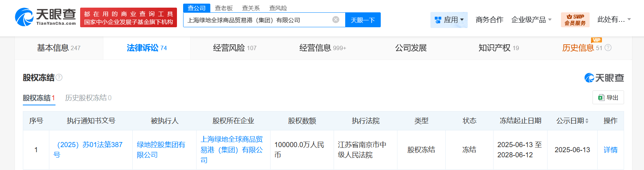
Task: Click the 公示日期 value 2025-06-13
Action: [x=572, y=150]
